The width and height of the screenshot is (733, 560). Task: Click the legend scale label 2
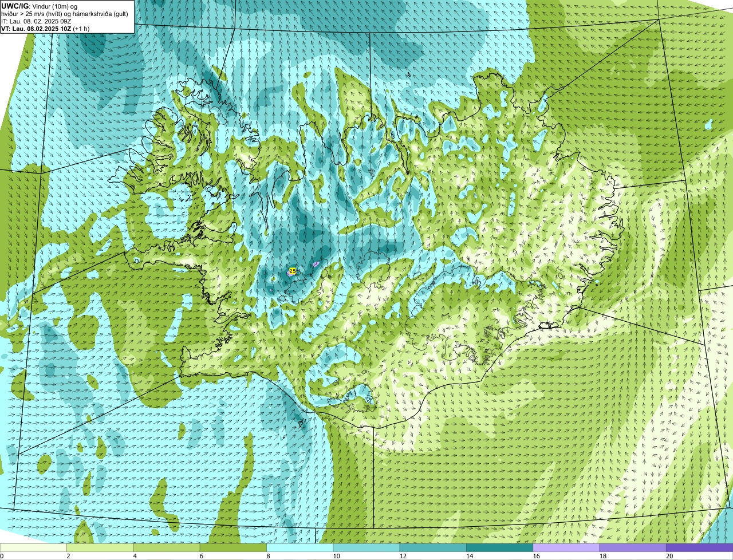68,556
